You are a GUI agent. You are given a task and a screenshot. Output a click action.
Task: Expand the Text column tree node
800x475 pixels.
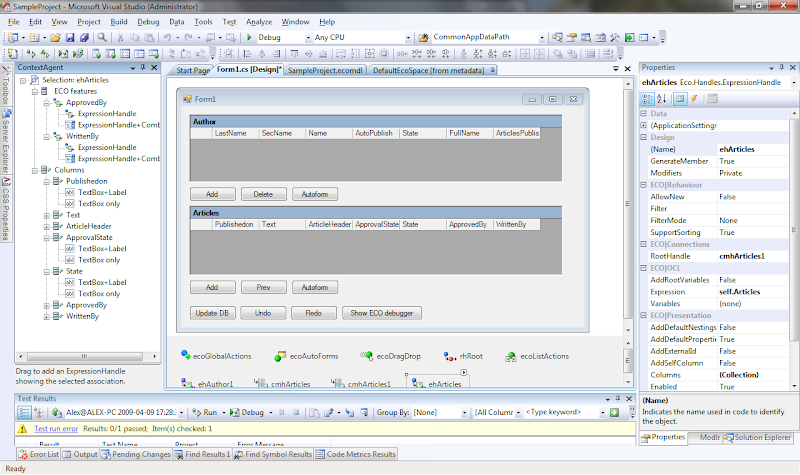coord(47,215)
